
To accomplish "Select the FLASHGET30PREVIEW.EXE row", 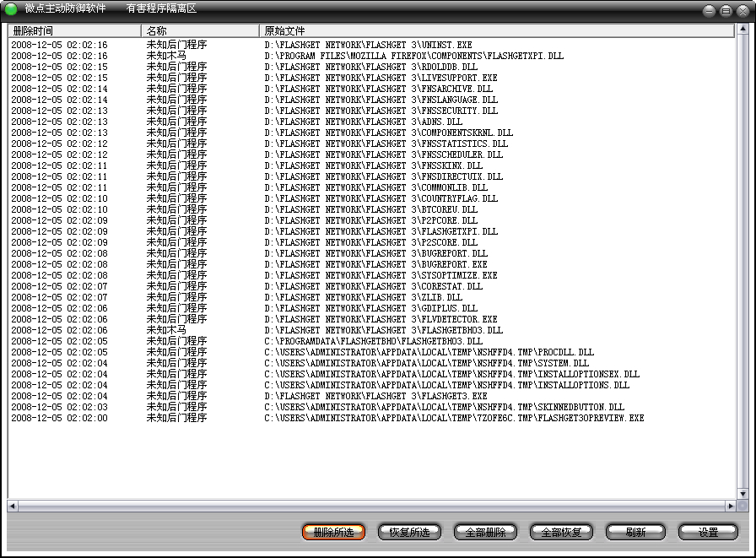I will coord(454,418).
